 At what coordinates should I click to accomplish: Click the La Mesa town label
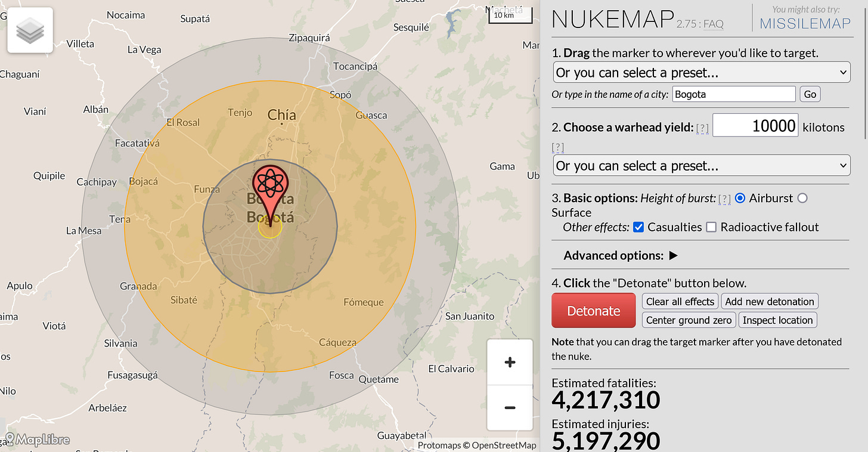pos(84,231)
